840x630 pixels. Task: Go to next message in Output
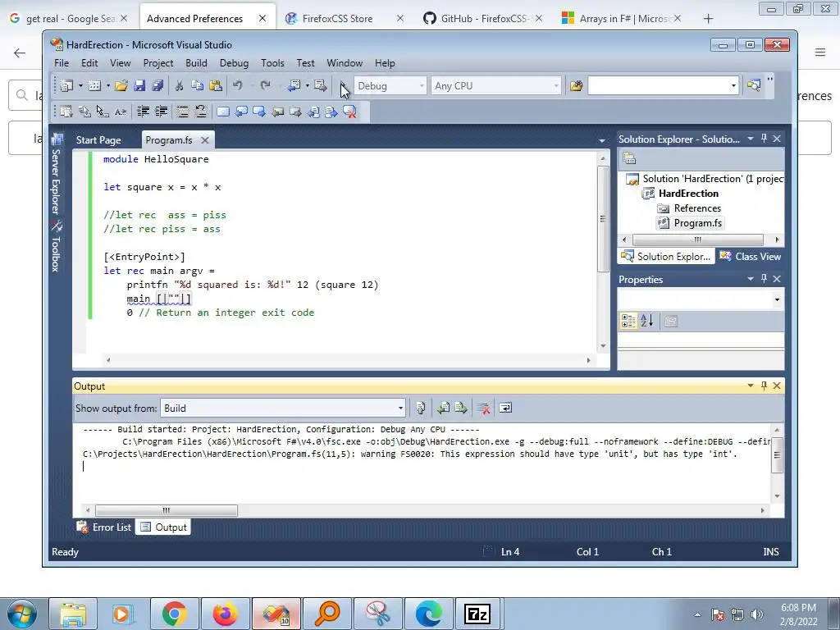click(461, 409)
